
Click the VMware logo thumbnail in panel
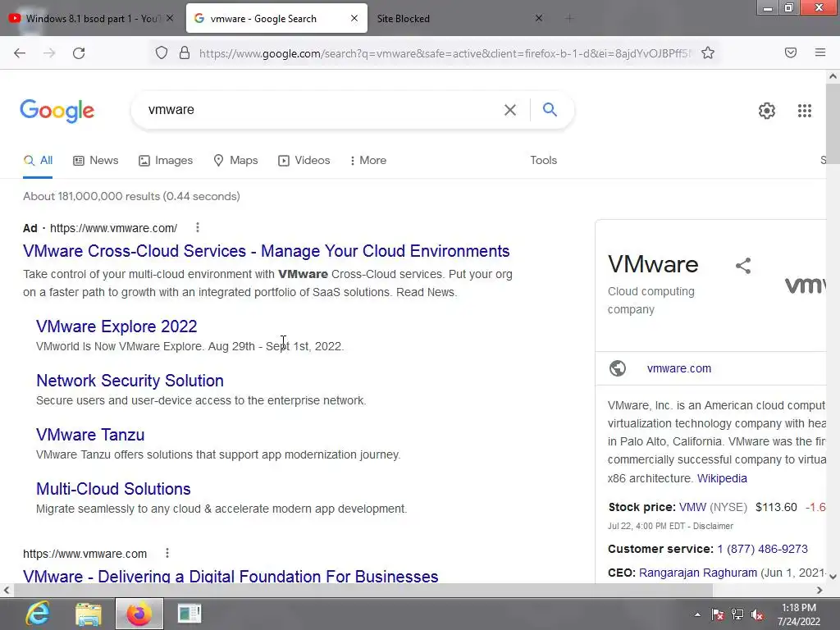click(x=806, y=285)
